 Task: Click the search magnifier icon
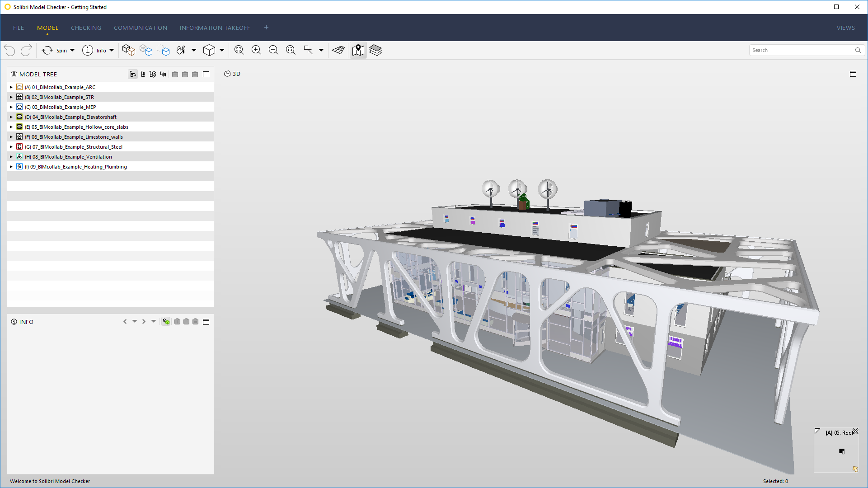click(x=858, y=50)
